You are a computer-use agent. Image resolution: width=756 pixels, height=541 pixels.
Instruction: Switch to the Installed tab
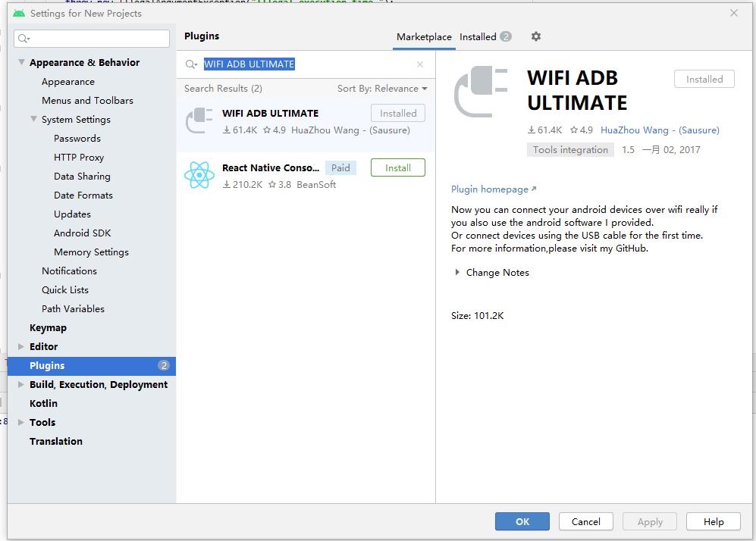(478, 36)
